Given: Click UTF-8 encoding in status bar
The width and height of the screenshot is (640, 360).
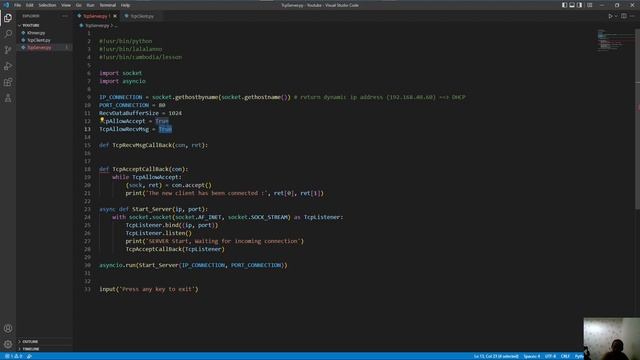Looking at the screenshot, I should [x=550, y=356].
